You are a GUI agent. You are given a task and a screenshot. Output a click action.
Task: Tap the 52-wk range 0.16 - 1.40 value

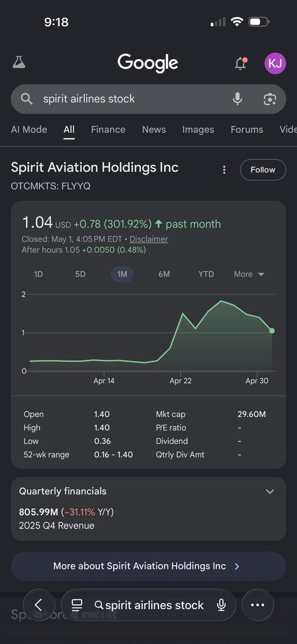click(113, 455)
